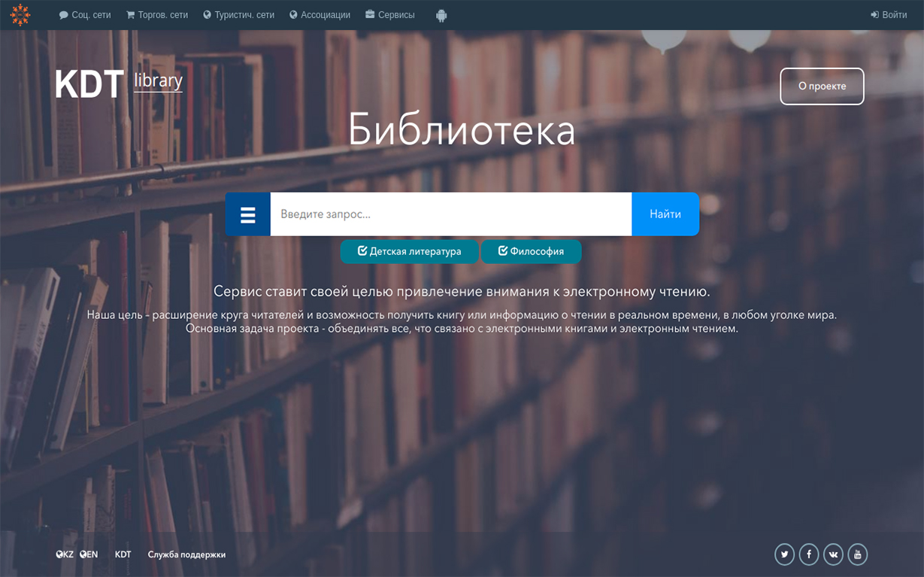
Task: Click the hamburger menu icon beside search
Action: (x=248, y=214)
